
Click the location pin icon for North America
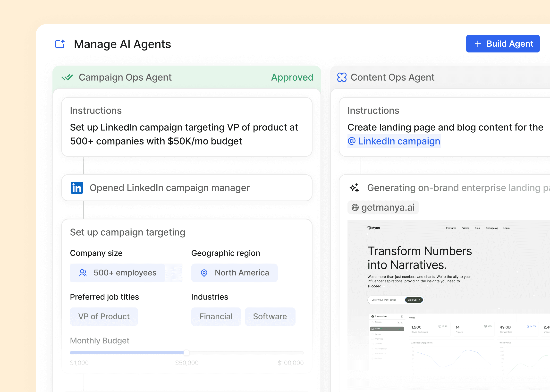coord(204,273)
